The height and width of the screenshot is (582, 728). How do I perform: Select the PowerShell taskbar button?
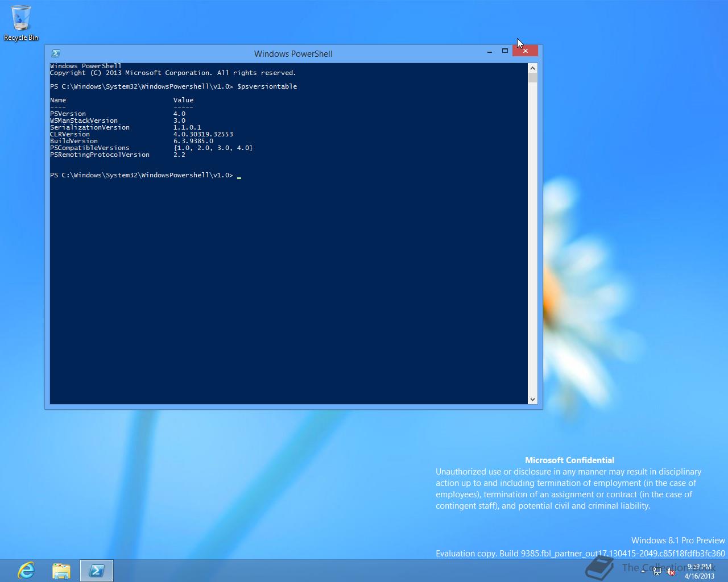click(x=97, y=571)
